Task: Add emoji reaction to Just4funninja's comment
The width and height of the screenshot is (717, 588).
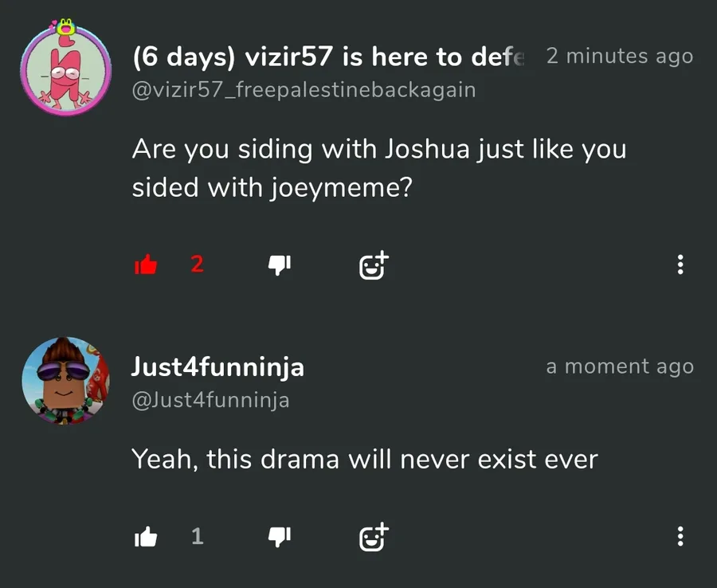Action: point(373,538)
